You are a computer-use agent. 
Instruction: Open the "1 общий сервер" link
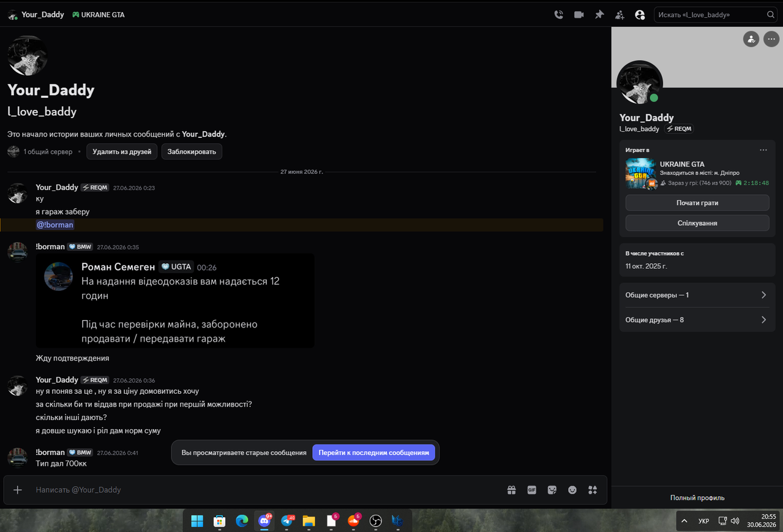pyautogui.click(x=48, y=151)
